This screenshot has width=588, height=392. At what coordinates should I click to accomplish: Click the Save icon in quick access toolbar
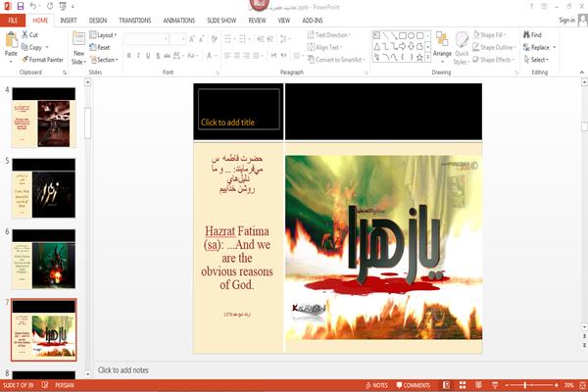point(21,6)
